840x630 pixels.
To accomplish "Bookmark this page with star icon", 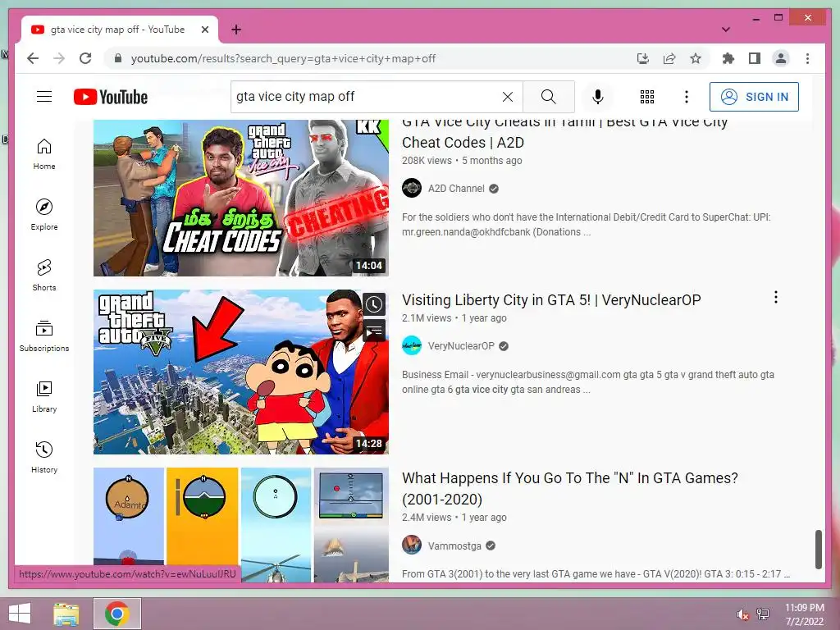I will [x=696, y=58].
